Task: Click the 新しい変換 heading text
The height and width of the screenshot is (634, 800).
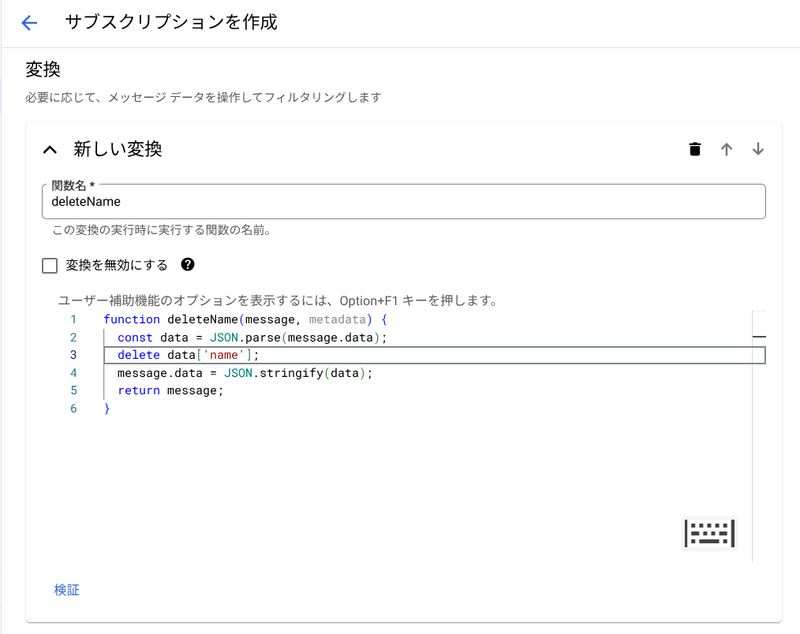Action: 118,149
